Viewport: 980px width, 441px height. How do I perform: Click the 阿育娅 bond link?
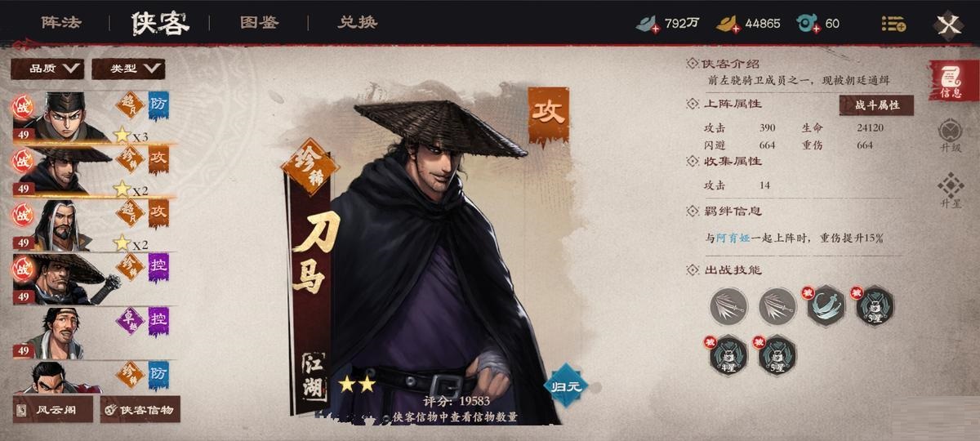point(733,238)
